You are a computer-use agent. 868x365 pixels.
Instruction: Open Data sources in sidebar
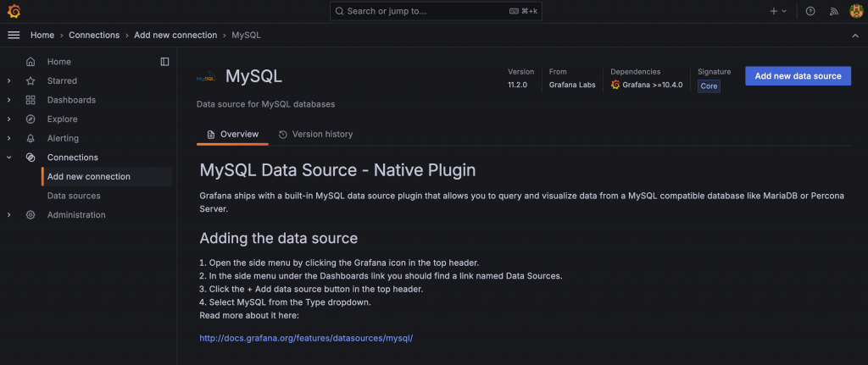[x=74, y=196]
